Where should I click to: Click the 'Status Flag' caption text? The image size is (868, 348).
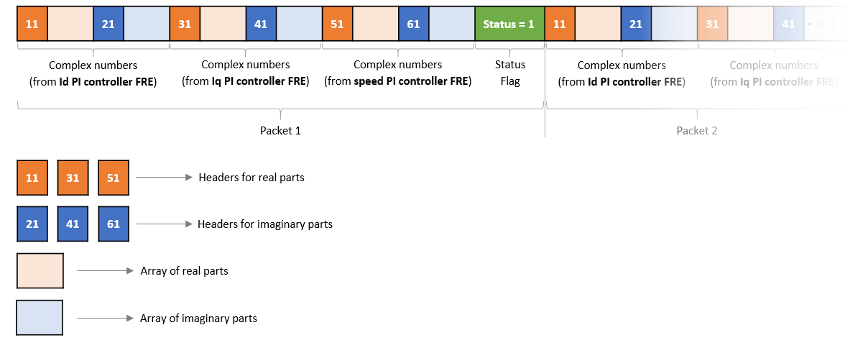point(510,73)
